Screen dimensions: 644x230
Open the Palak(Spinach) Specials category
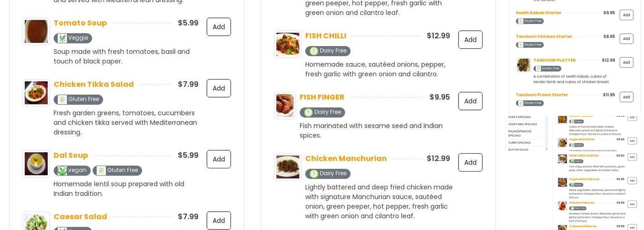click(519, 133)
